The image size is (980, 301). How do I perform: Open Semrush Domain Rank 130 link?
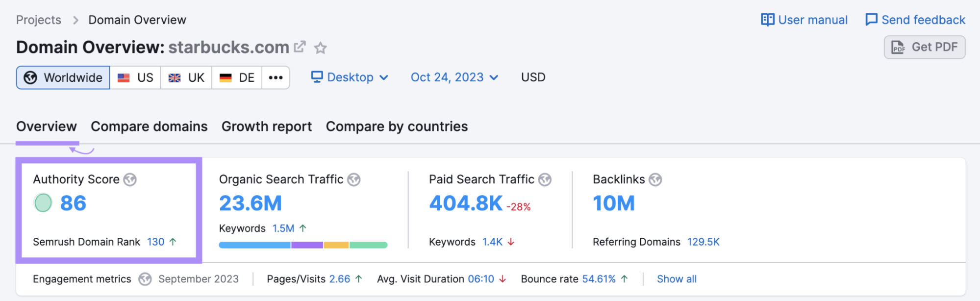point(156,242)
